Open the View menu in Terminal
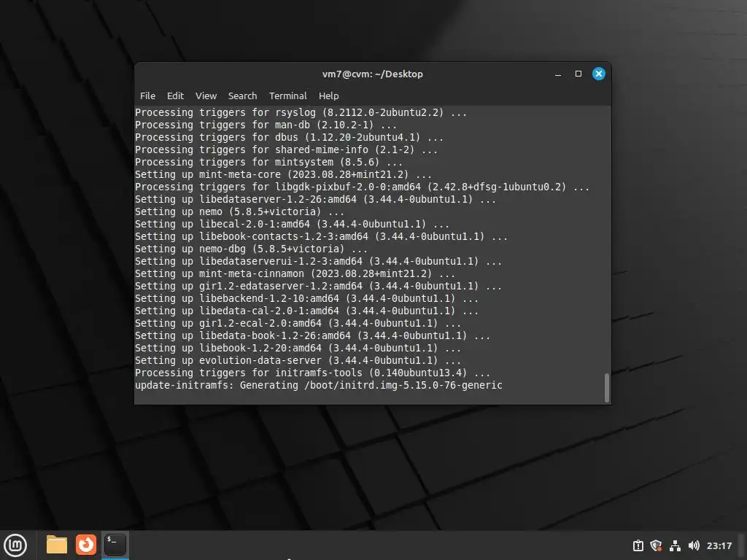 (x=206, y=96)
